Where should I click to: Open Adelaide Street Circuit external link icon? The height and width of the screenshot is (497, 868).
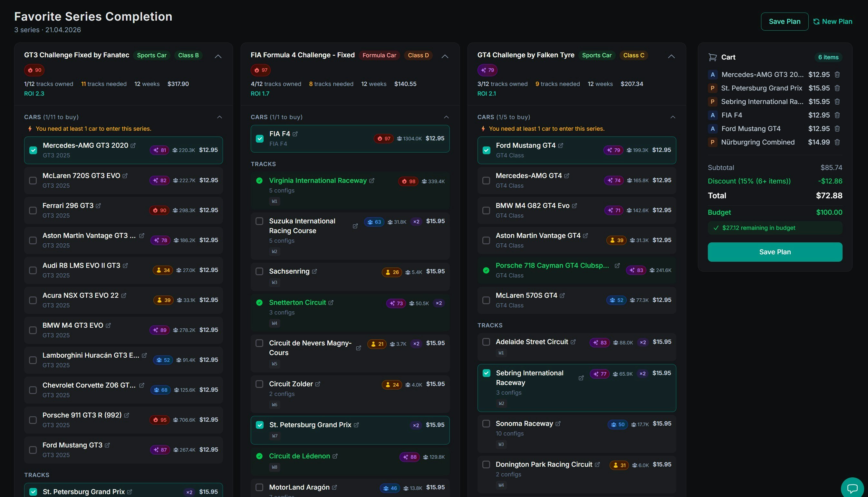(x=573, y=342)
